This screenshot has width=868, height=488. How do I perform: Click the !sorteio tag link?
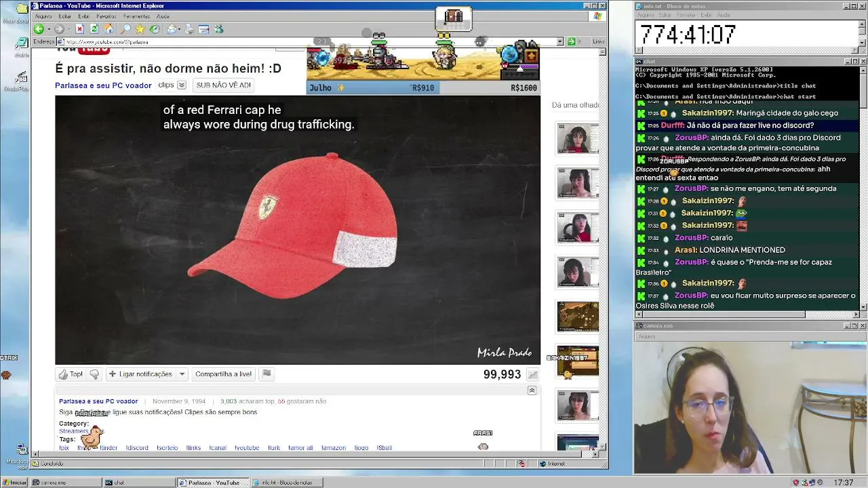[167, 448]
